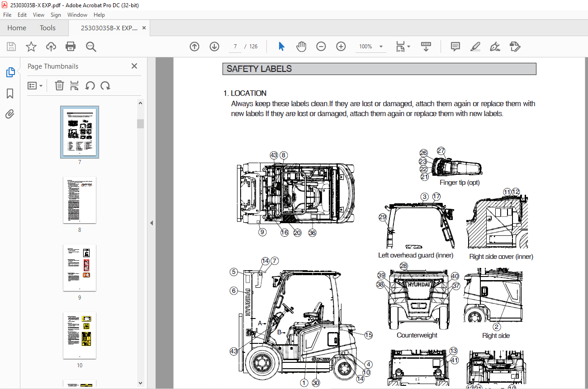Open Page Thumbnails panel icon
Viewport: 588px width, 389px height.
pos(10,72)
